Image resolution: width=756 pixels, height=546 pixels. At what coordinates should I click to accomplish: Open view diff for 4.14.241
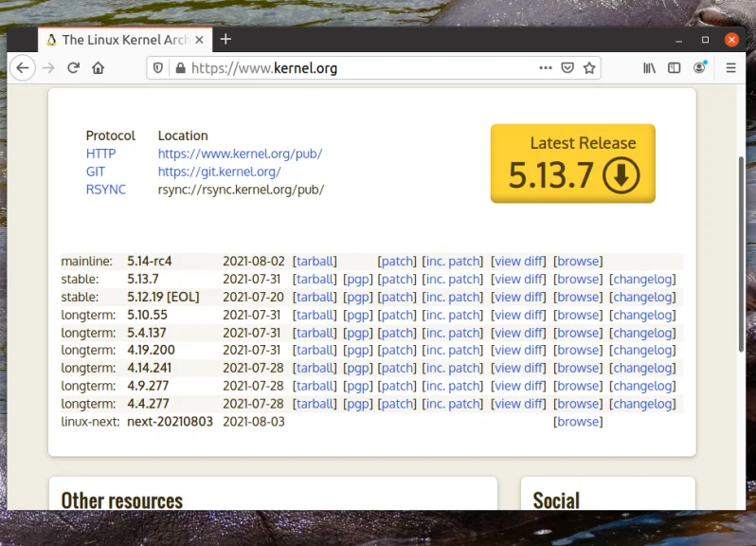(x=519, y=368)
